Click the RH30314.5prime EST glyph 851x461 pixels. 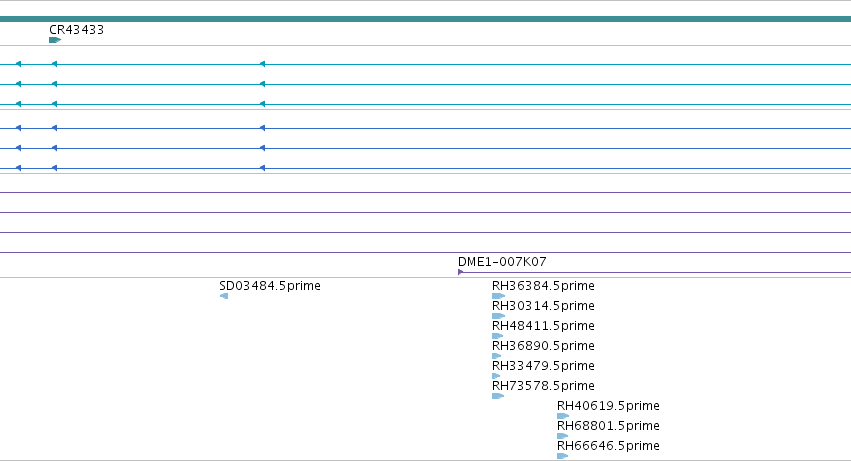pos(498,316)
